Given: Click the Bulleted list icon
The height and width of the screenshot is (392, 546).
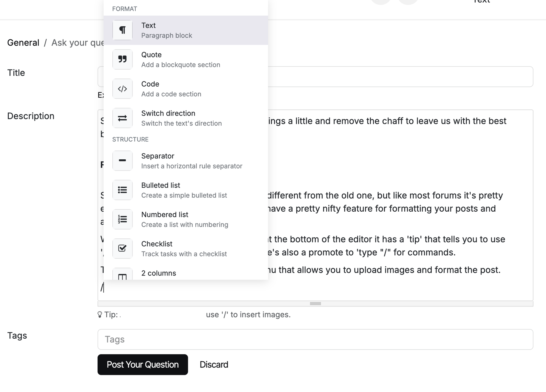Looking at the screenshot, I should (122, 190).
